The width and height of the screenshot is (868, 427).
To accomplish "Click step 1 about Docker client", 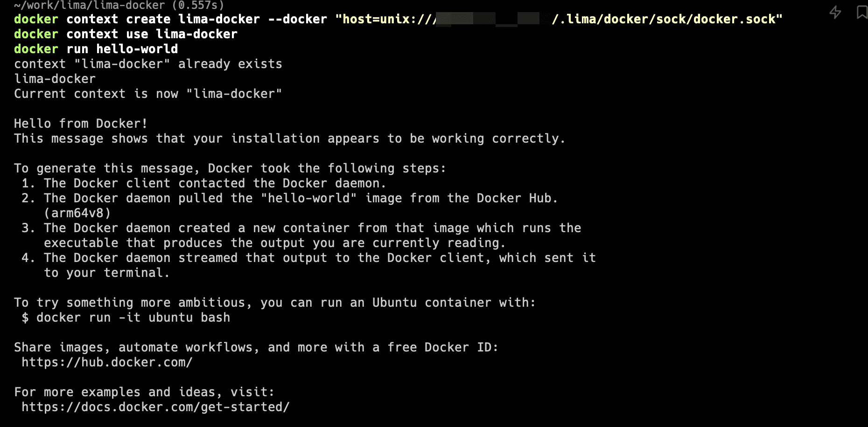I will point(204,183).
